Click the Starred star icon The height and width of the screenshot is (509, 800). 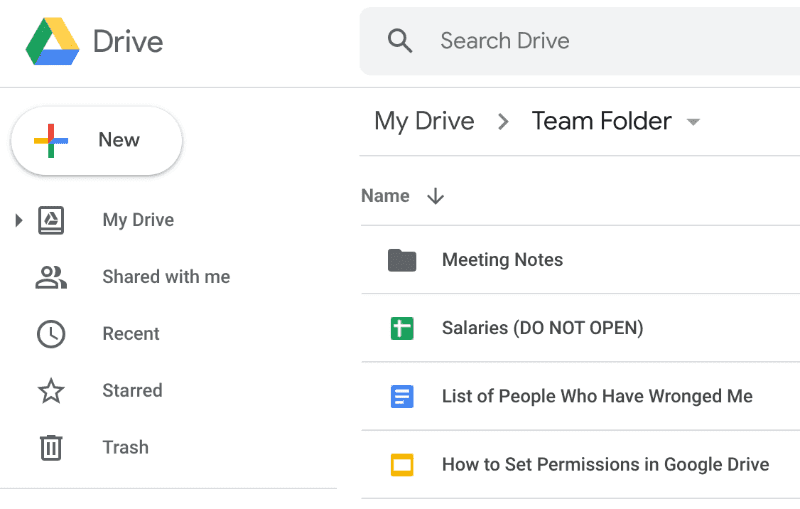tap(51, 391)
